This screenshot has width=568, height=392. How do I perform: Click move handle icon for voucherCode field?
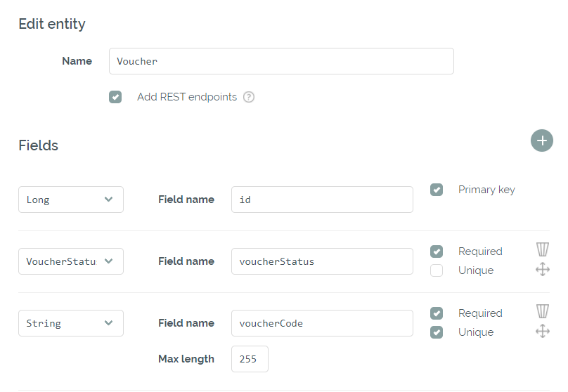coord(542,332)
